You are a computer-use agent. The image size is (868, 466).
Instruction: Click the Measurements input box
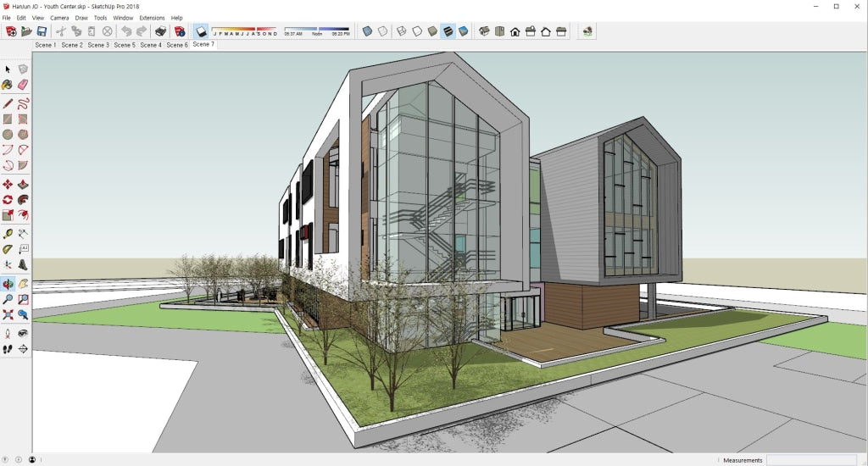[811, 460]
